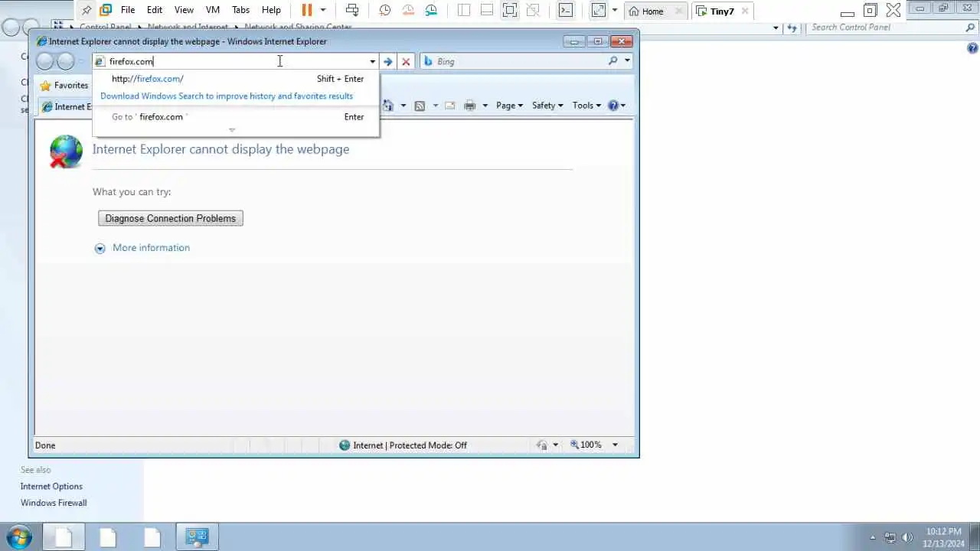Pause the virtual machine with the orange pause icon
Viewport: 980px width, 551px height.
[307, 10]
